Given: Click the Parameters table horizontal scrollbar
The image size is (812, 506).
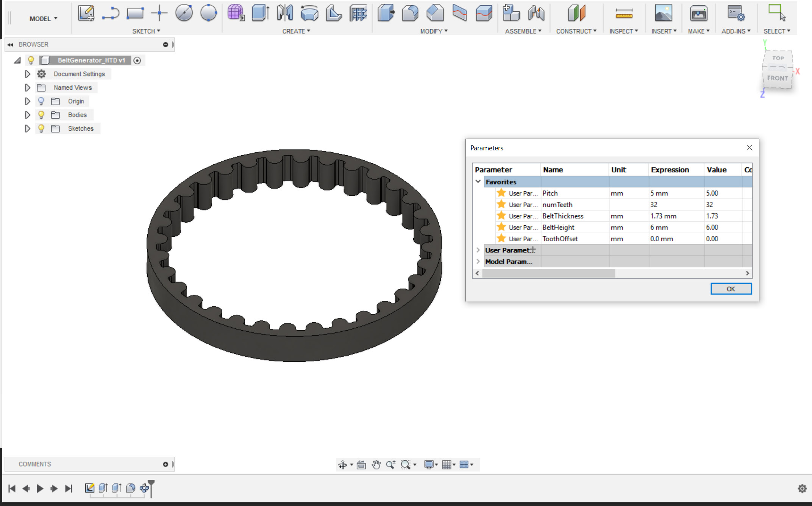Looking at the screenshot, I should (548, 273).
